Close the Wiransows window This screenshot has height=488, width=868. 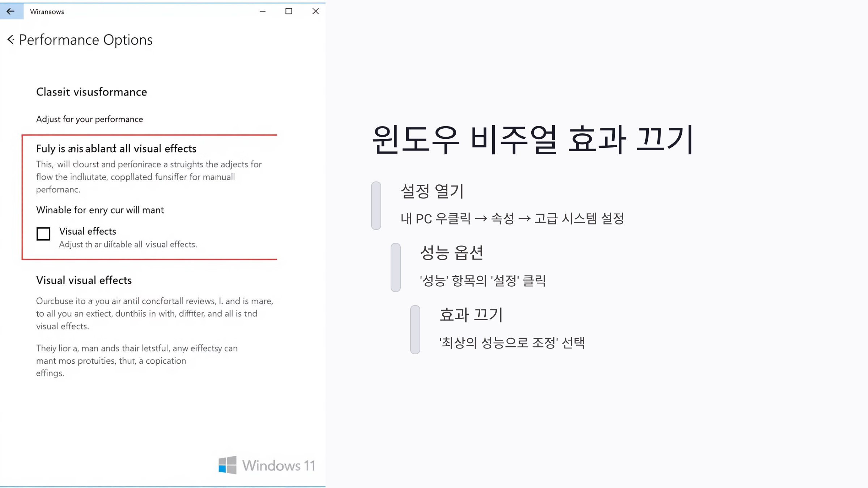click(x=315, y=11)
